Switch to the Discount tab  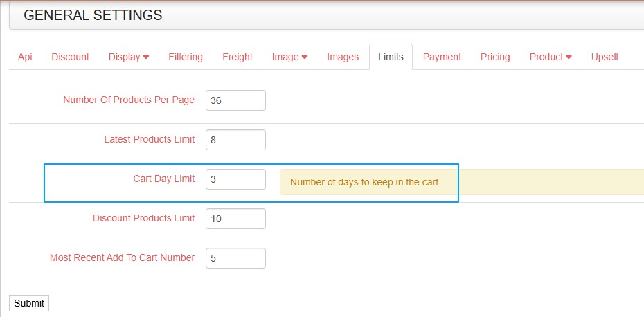[x=70, y=57]
